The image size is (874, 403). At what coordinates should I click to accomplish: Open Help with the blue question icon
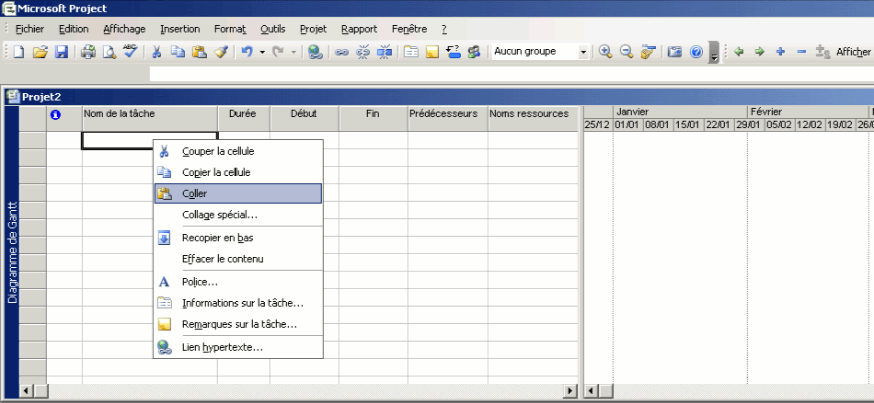tap(696, 52)
